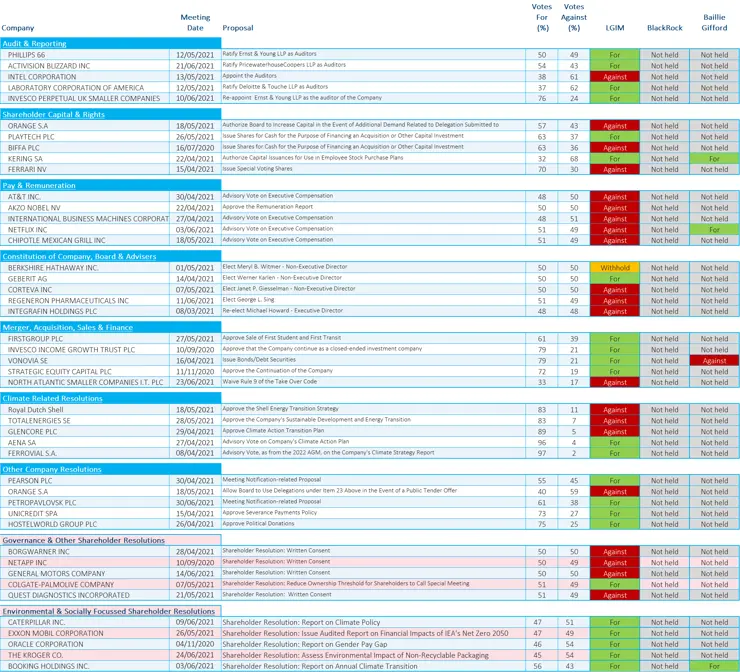740x672 pixels.
Task: Open Merger, Acquisition, Sales & Finance heading
Action: (x=67, y=327)
